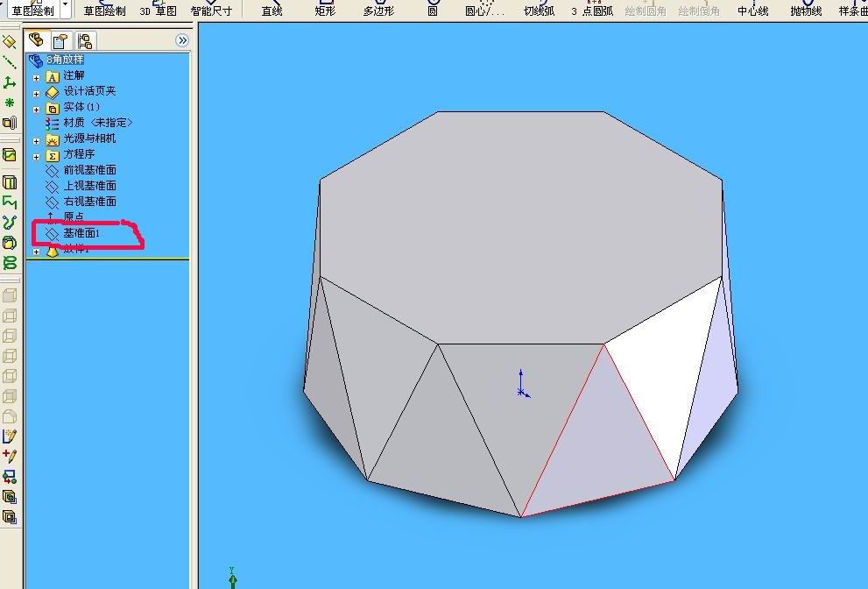Select the 8角放样 root tree item

pos(65,60)
